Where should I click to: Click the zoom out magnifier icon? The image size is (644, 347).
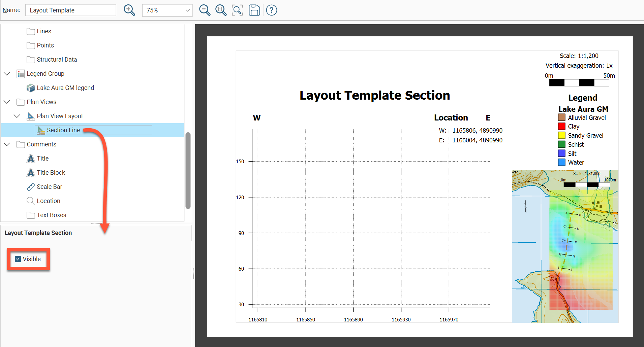click(x=205, y=10)
